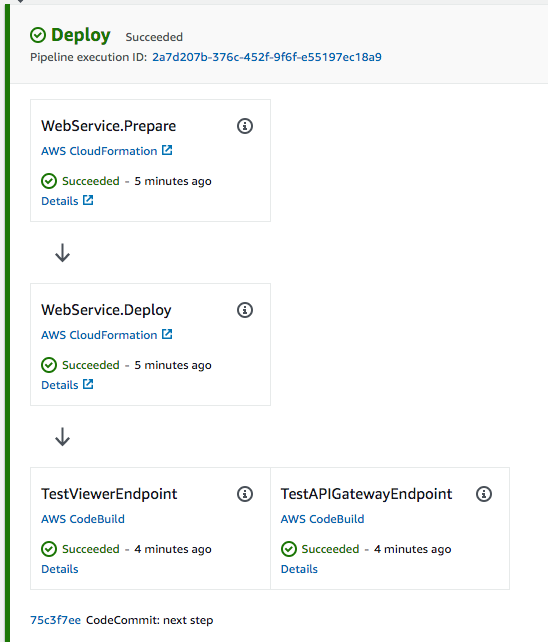Screen dimensions: 548x642
Task: Click external-link icon next to WebService.Deploy Details
Action: 88,384
